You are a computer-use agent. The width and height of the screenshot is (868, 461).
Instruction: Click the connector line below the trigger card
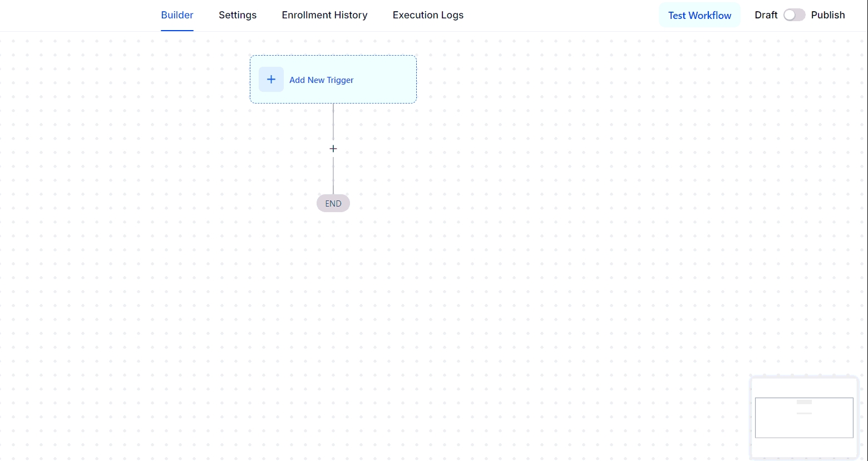point(333,121)
